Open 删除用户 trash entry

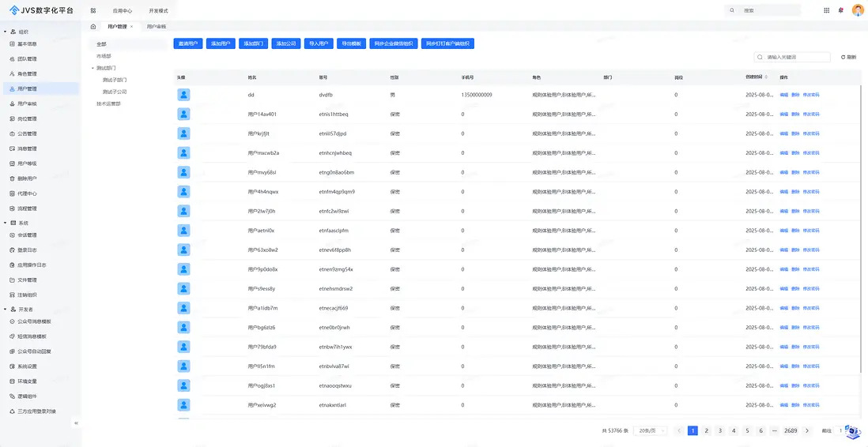click(27, 178)
